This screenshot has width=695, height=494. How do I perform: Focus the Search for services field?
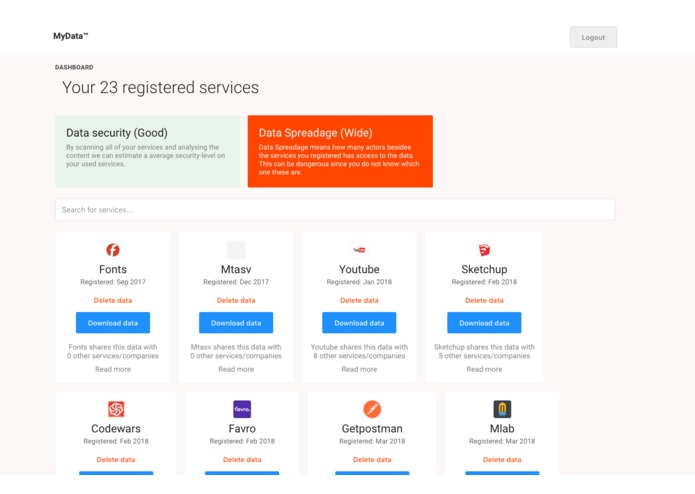point(335,210)
